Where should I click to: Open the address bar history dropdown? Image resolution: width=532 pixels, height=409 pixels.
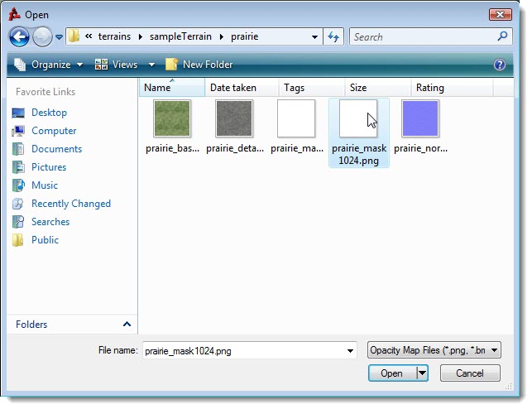tap(315, 36)
